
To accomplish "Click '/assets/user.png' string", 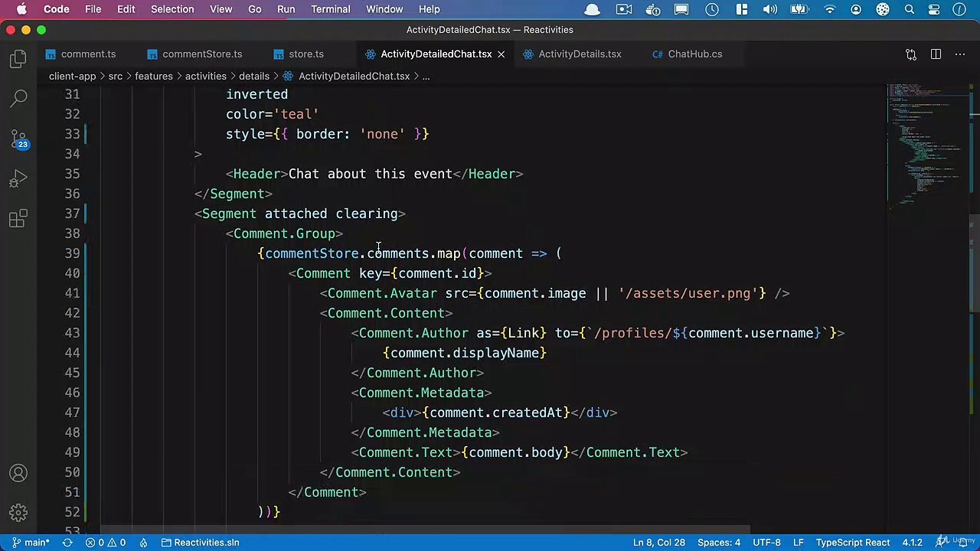I will 688,293.
